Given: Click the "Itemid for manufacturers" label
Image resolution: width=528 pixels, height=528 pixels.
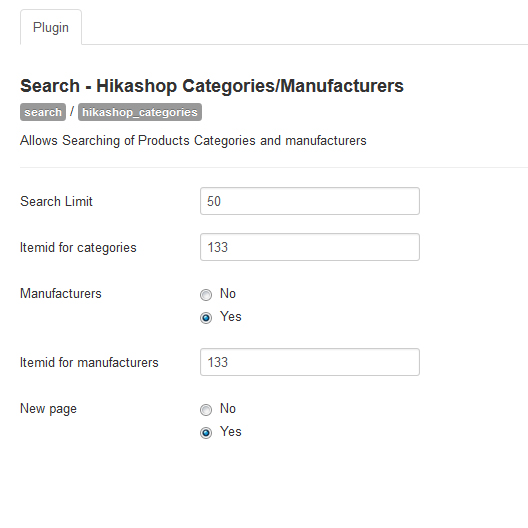Looking at the screenshot, I should point(89,362).
